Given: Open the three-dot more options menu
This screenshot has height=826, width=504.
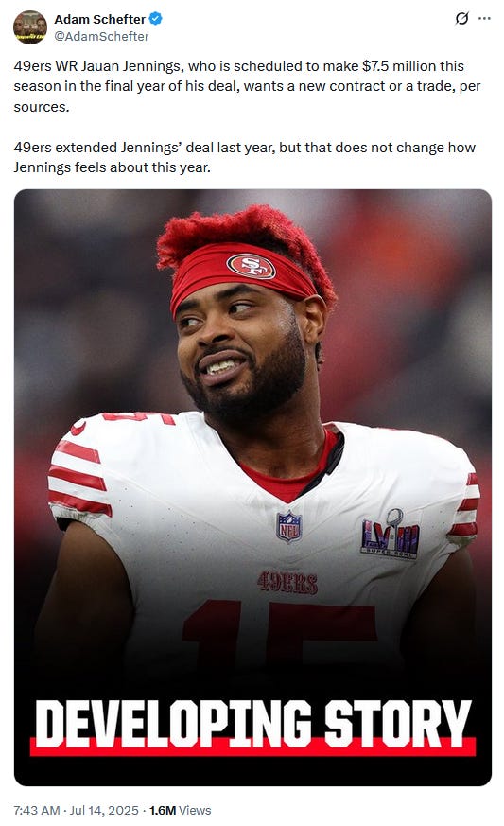Looking at the screenshot, I should click(484, 19).
